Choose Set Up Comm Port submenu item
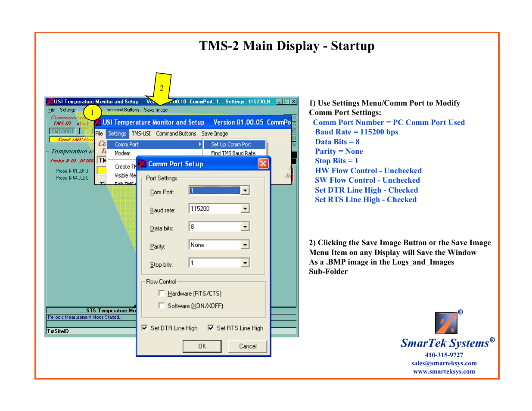The width and height of the screenshot is (532, 411). 234,144
